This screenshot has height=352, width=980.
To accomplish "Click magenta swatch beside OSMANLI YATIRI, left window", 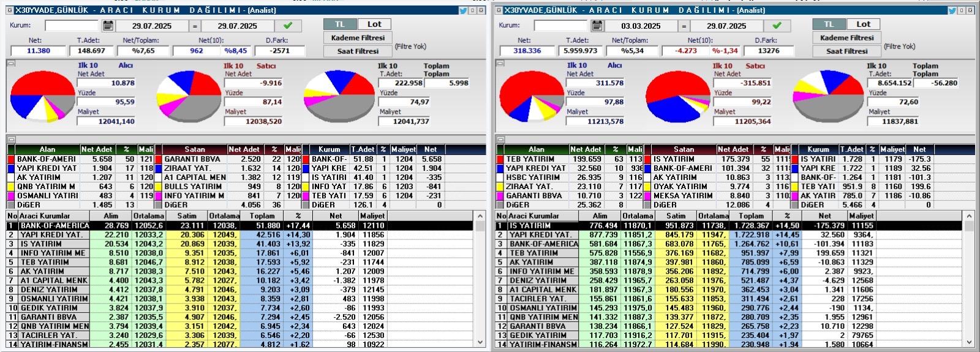I will click(10, 196).
